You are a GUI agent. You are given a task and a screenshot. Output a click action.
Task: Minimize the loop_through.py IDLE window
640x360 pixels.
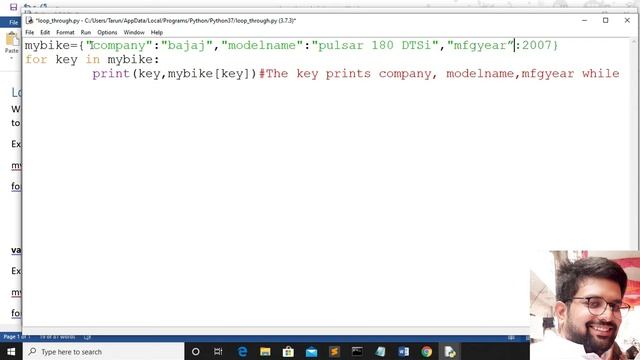coord(584,20)
